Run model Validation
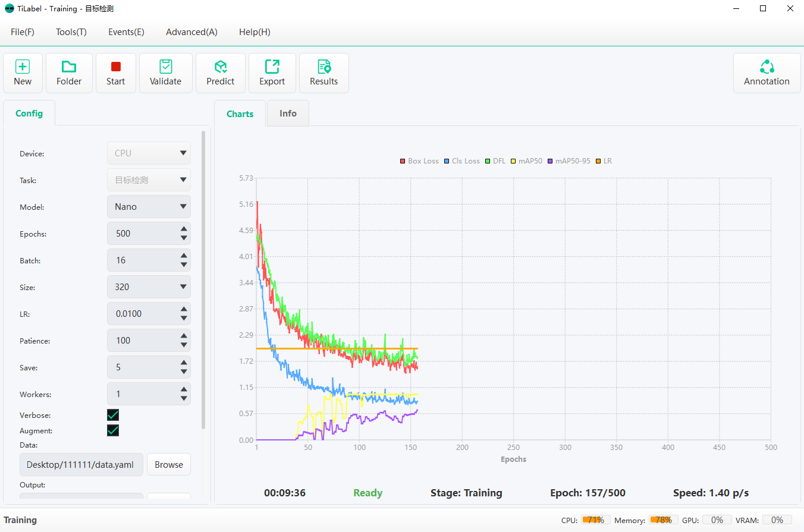 pyautogui.click(x=165, y=73)
